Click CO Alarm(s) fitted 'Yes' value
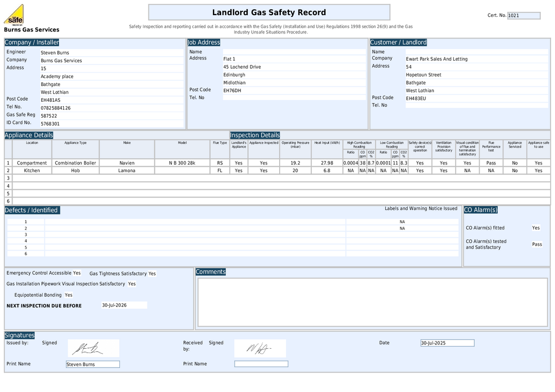Screen dimensions: 555x392 coord(536,228)
